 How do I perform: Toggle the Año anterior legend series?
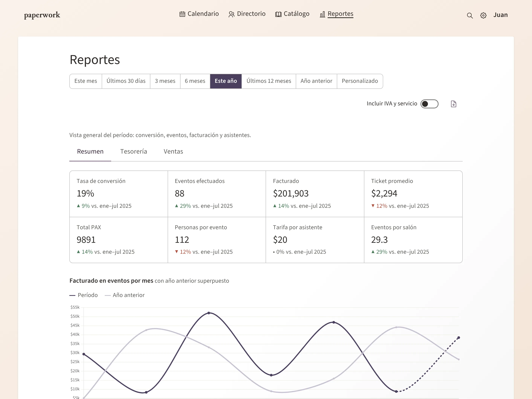pyautogui.click(x=125, y=295)
